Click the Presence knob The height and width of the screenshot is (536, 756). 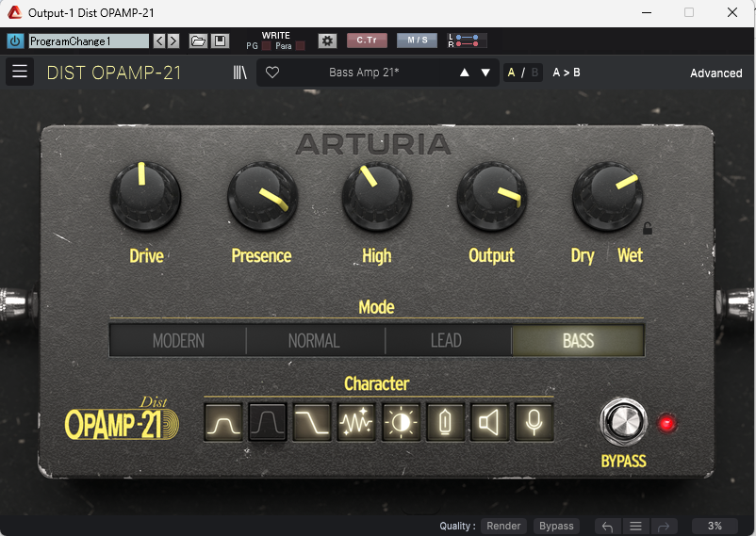pyautogui.click(x=262, y=196)
